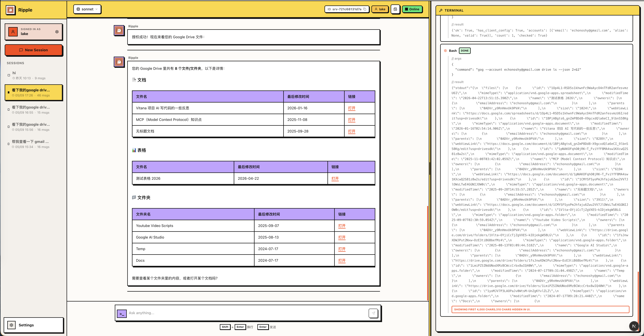Screen dimensions: 644x336
Task: Click the 文件夹 section heading
Action: (141, 197)
